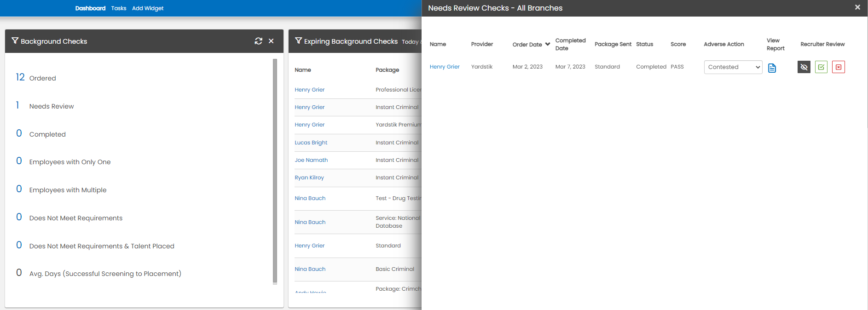Open filter for Background Checks widget
This screenshot has width=868, height=310.
(15, 41)
